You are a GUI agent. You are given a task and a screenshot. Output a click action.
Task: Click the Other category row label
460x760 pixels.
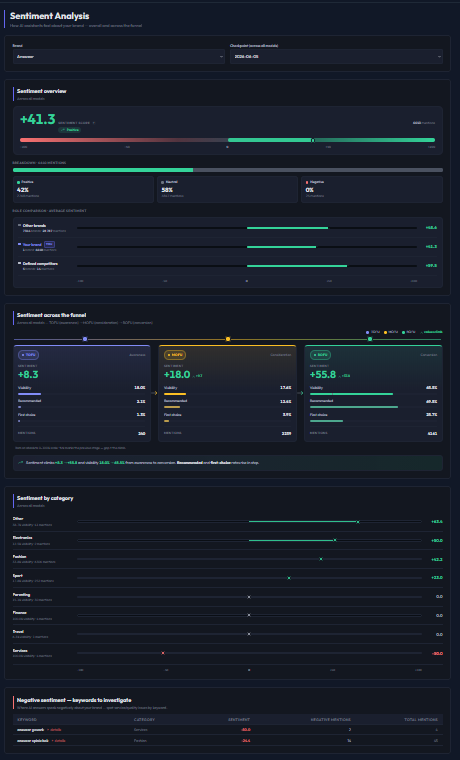coord(18,519)
